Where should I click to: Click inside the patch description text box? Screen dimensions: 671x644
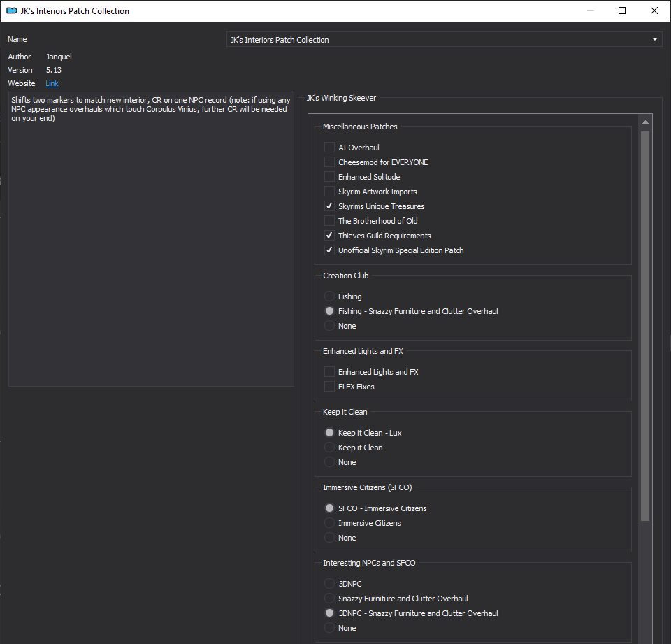[151, 239]
